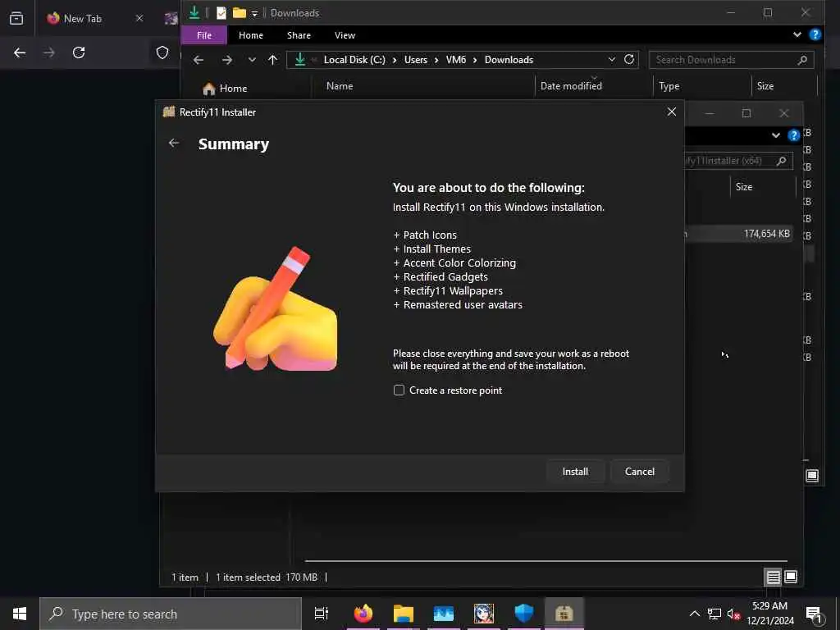
Task: Click the network tray icon
Action: pos(714,614)
